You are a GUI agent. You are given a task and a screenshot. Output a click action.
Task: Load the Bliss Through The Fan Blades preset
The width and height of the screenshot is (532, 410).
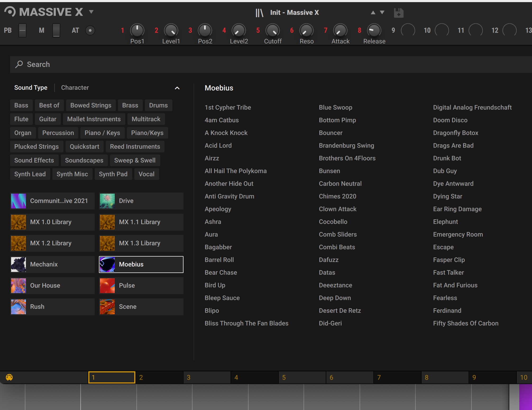246,323
